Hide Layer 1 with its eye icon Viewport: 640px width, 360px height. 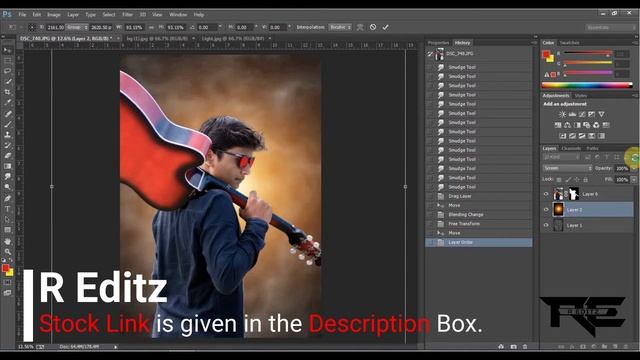click(546, 225)
